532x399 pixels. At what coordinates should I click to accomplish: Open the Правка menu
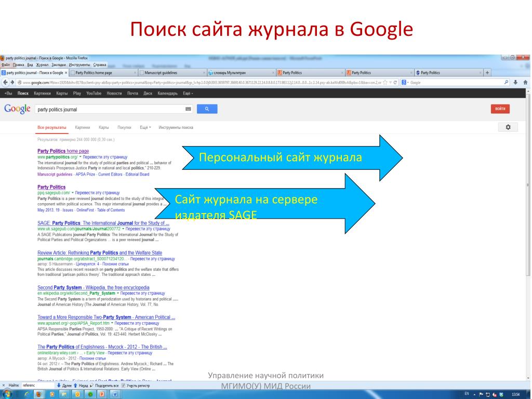18,64
